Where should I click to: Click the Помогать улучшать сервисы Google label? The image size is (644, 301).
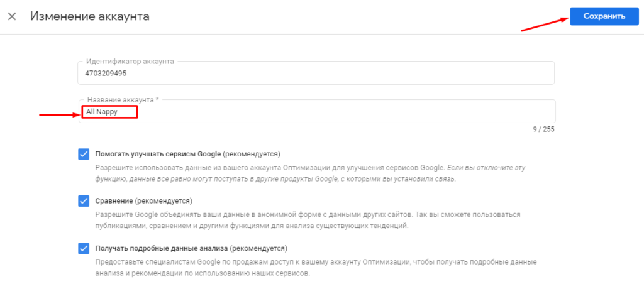(x=156, y=154)
